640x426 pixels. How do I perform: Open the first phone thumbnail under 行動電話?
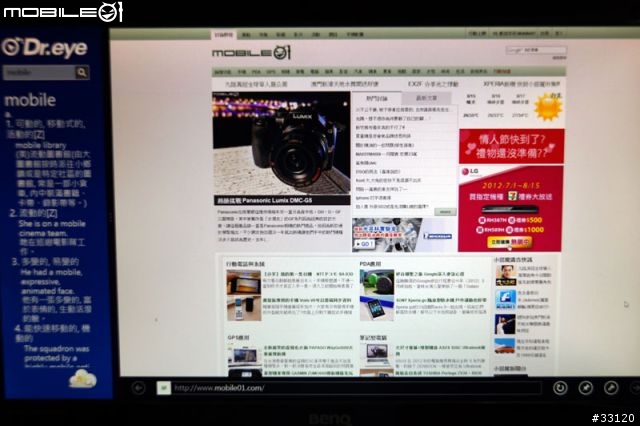click(x=244, y=282)
